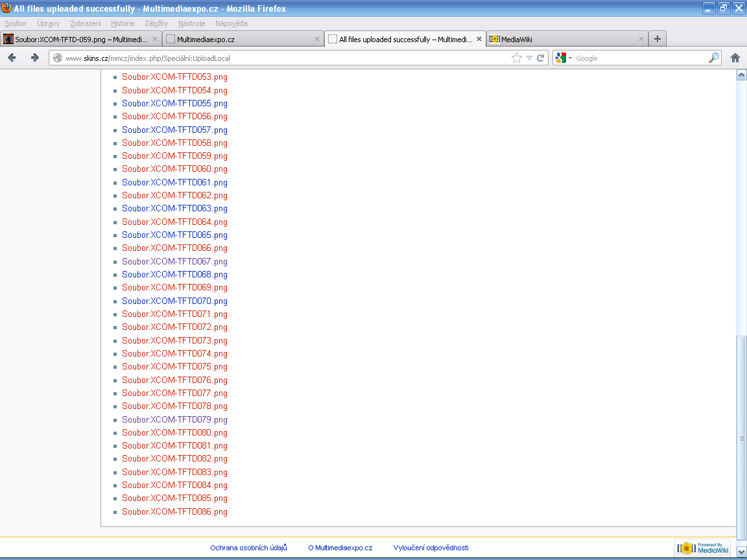Click the Powered by MediaWiki badge
747x560 pixels.
(702, 548)
